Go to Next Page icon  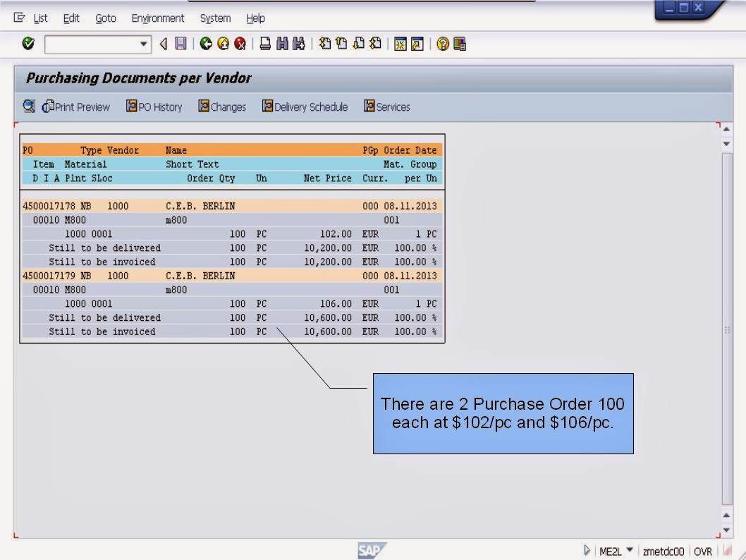click(x=359, y=44)
